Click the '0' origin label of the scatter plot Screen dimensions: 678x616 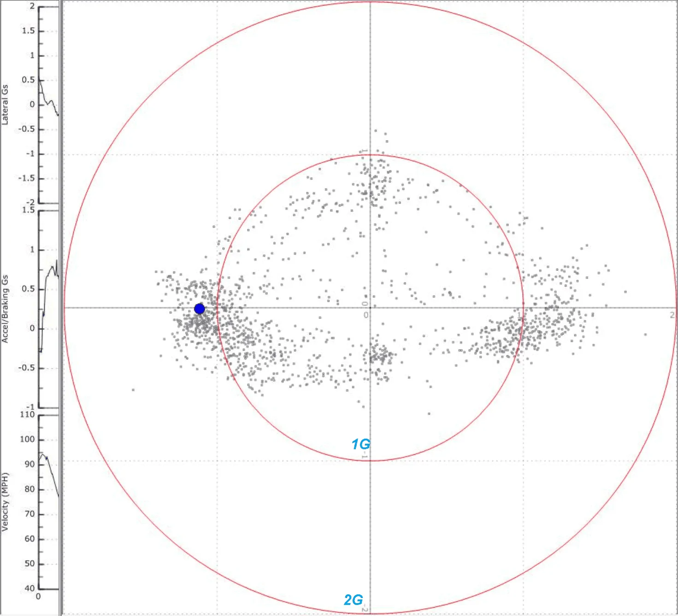tap(366, 315)
